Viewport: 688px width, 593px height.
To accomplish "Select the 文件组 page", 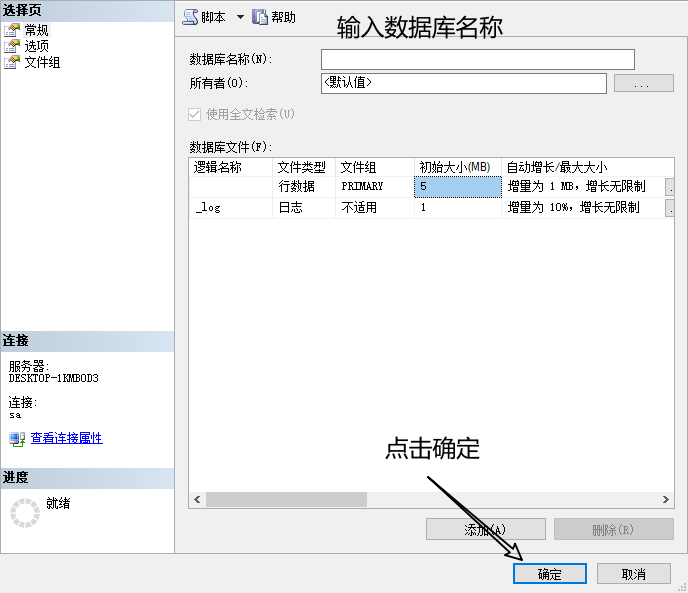I will (42, 62).
